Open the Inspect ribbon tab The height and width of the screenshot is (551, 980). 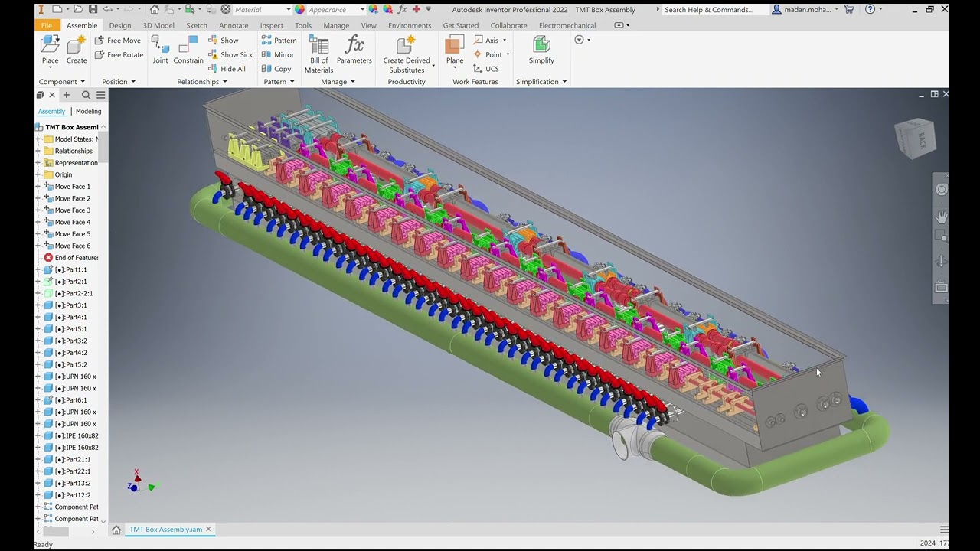271,25
